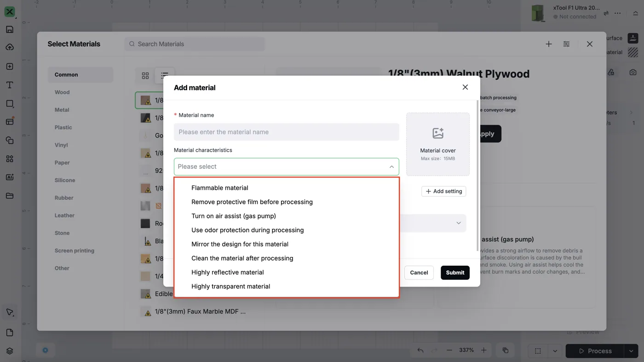Open the grid view of materials

tap(145, 75)
